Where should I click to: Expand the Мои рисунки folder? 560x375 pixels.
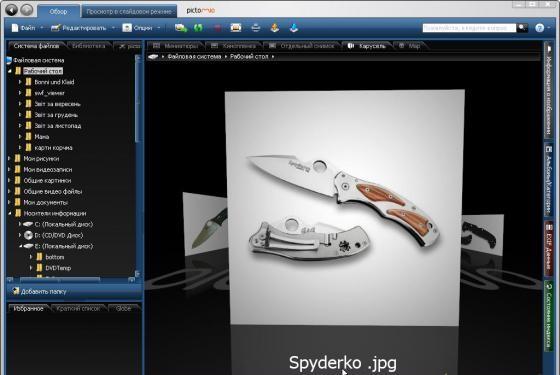point(10,158)
